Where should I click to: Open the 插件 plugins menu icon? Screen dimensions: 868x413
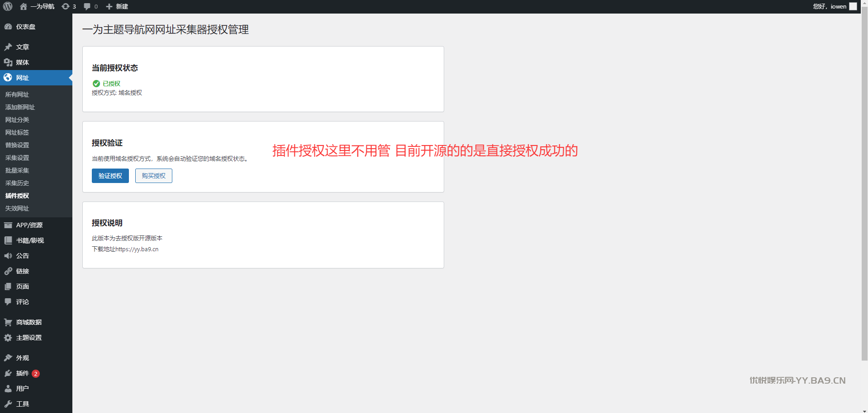pos(8,373)
